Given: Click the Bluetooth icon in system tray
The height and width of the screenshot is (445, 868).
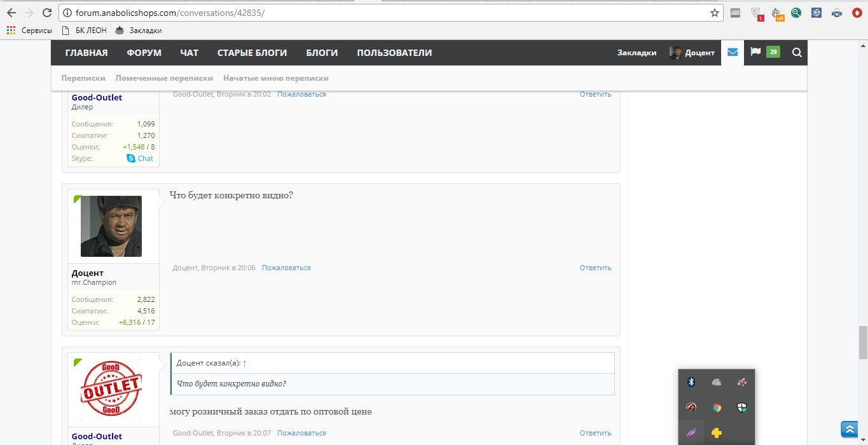Looking at the screenshot, I should pyautogui.click(x=691, y=382).
